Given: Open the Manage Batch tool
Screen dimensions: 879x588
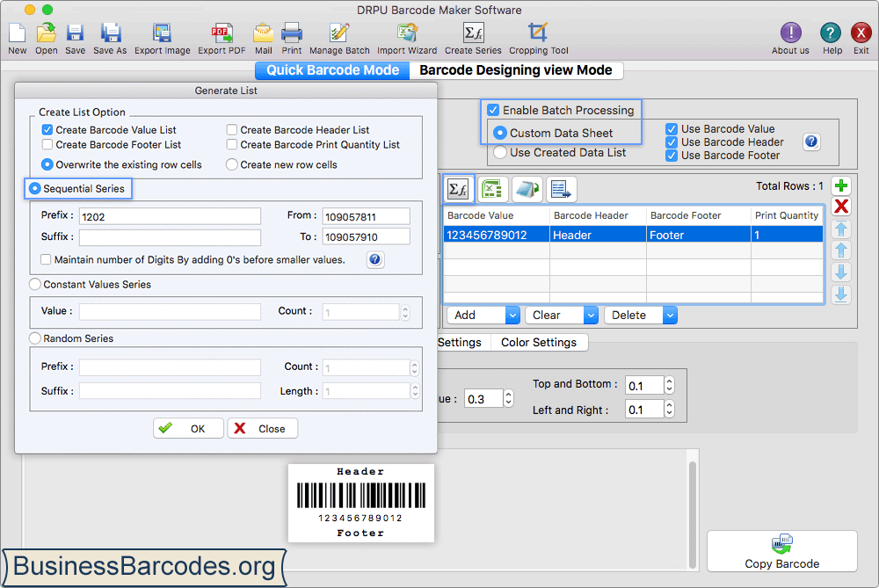Looking at the screenshot, I should pyautogui.click(x=339, y=35).
